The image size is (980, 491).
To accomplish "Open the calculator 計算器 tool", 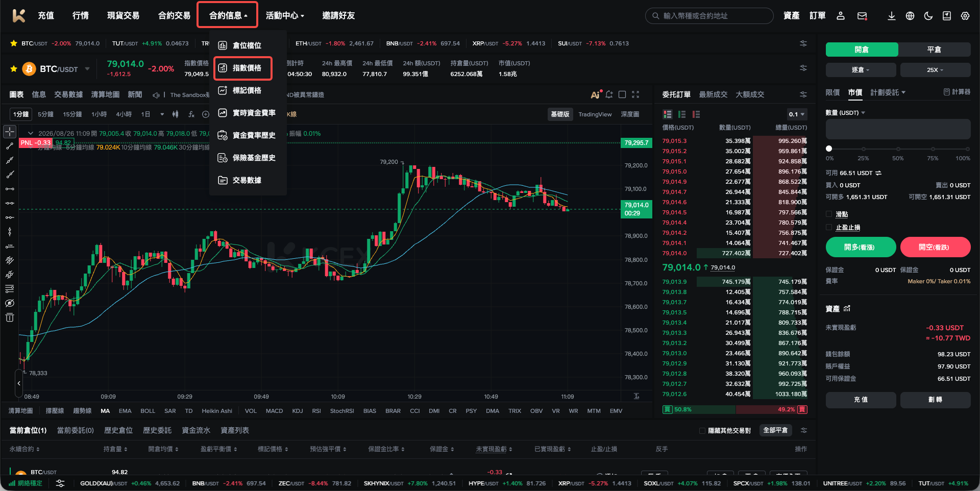I will [957, 92].
